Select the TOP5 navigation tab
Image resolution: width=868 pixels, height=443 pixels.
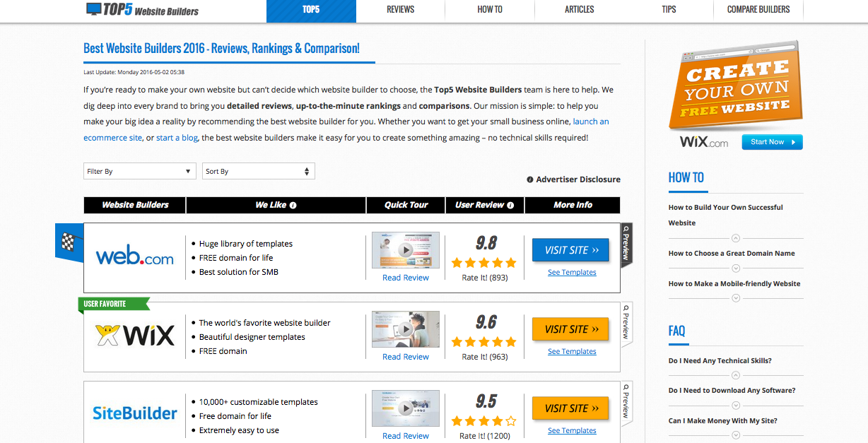pyautogui.click(x=311, y=10)
